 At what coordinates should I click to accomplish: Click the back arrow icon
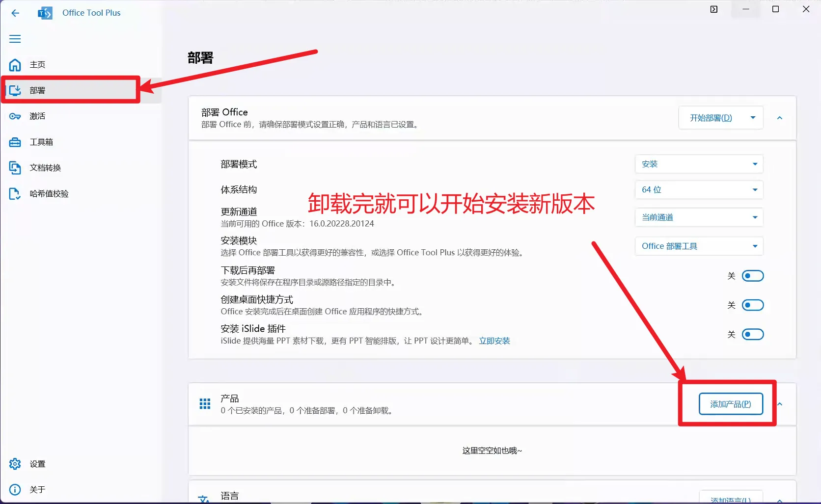coord(15,13)
